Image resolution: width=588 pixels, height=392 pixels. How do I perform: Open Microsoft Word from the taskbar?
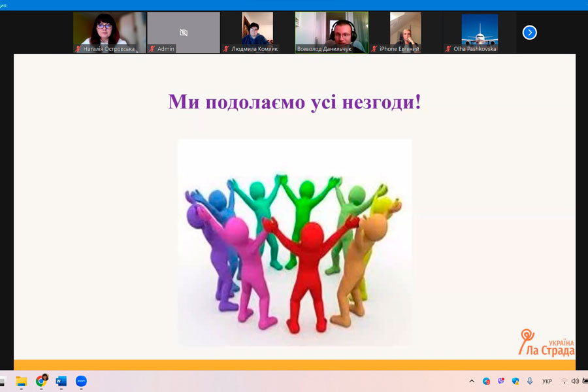(61, 381)
